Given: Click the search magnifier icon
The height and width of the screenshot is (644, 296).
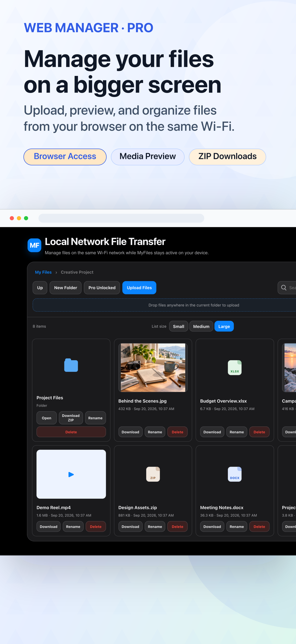Looking at the screenshot, I should 284,287.
